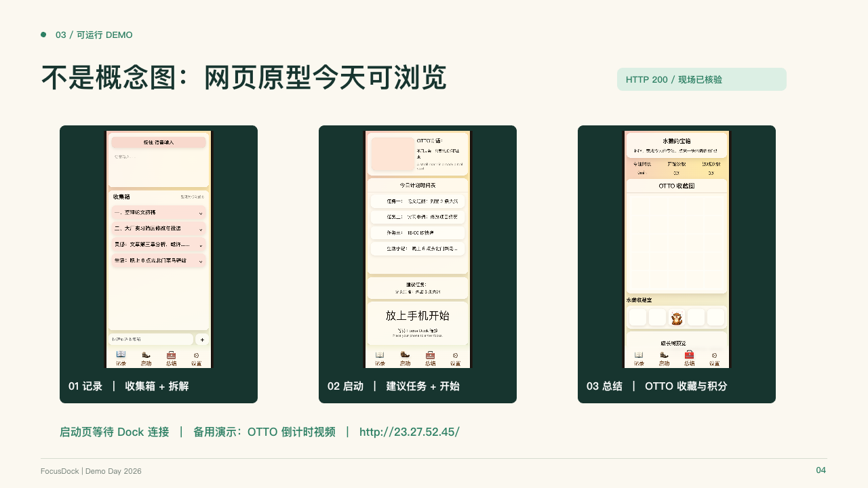The width and height of the screenshot is (868, 488).
Task: Expand the 一、整理论文初稿 inbox row
Action: coord(159,213)
